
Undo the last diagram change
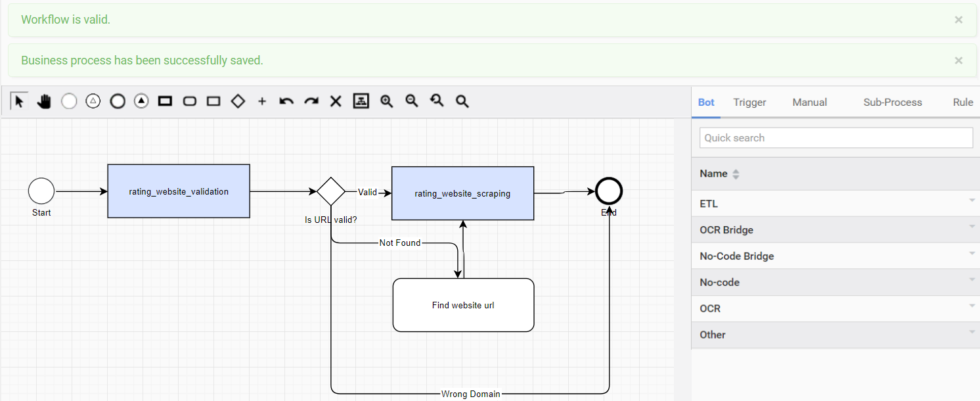point(286,101)
